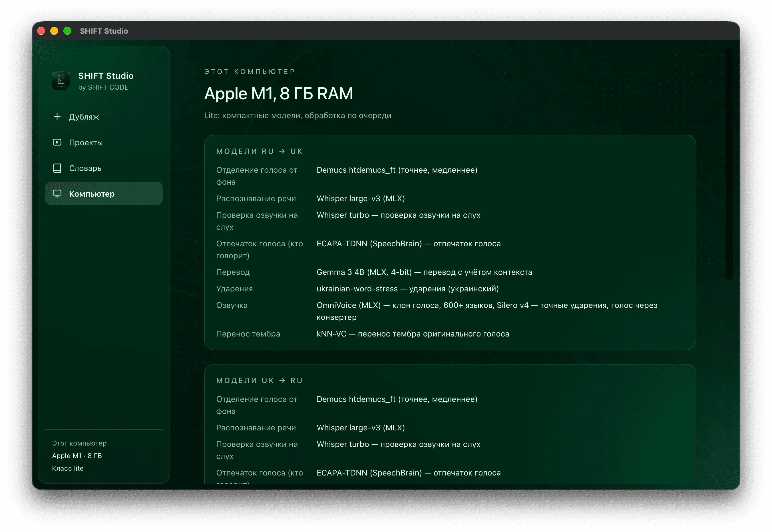
Task: Click the ukrainian-word-stress model text
Action: pyautogui.click(x=408, y=289)
